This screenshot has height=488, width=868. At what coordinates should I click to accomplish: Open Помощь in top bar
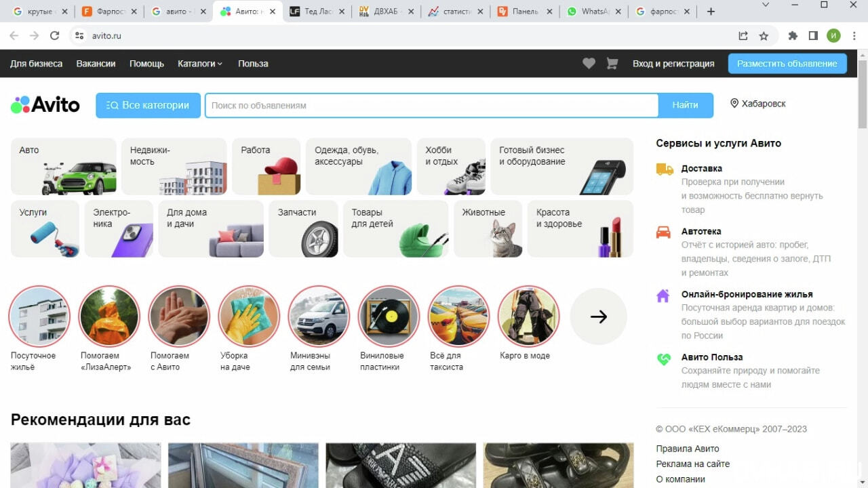click(x=146, y=63)
